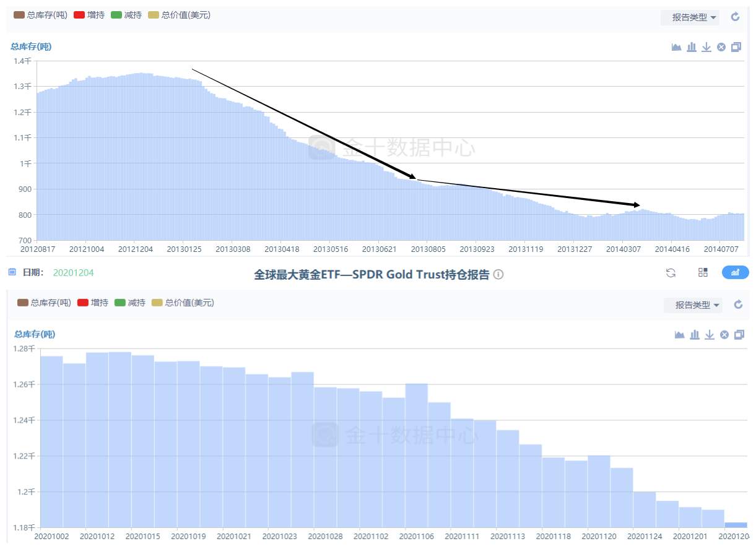Toggle 总库存(吨) legend in lower chart
This screenshot has width=756, height=549.
[x=43, y=303]
